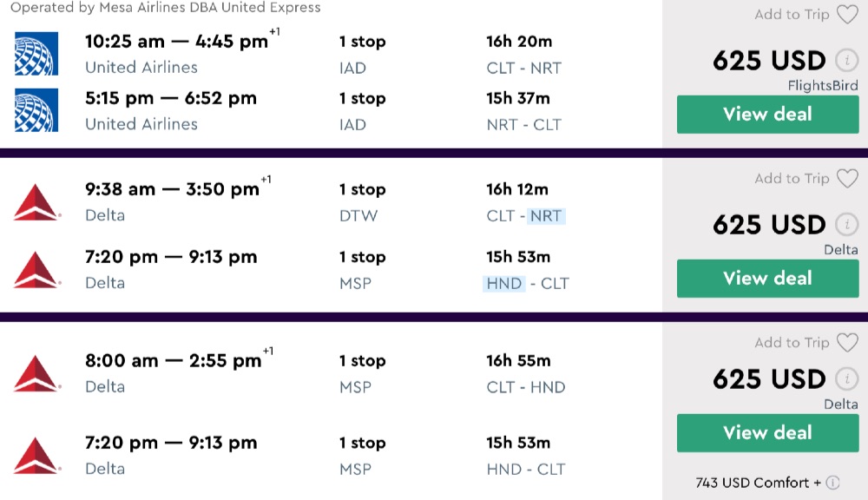Expand the 9:38 am — 3:50 pm flight leg
The image size is (868, 500).
pos(172,189)
